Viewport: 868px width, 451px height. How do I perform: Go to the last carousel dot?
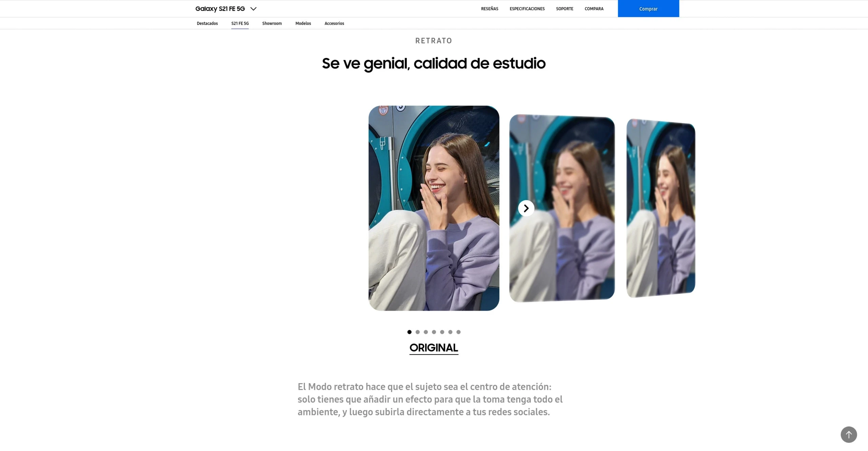(458, 332)
